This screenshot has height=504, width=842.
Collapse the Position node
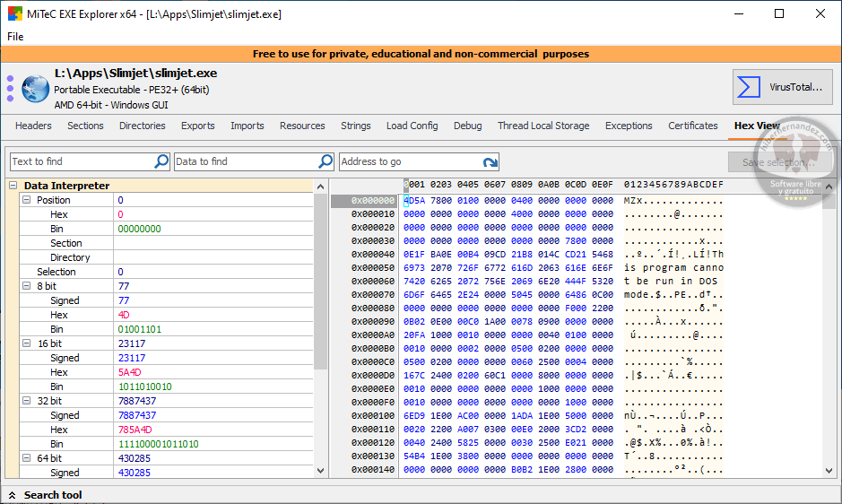pos(26,200)
